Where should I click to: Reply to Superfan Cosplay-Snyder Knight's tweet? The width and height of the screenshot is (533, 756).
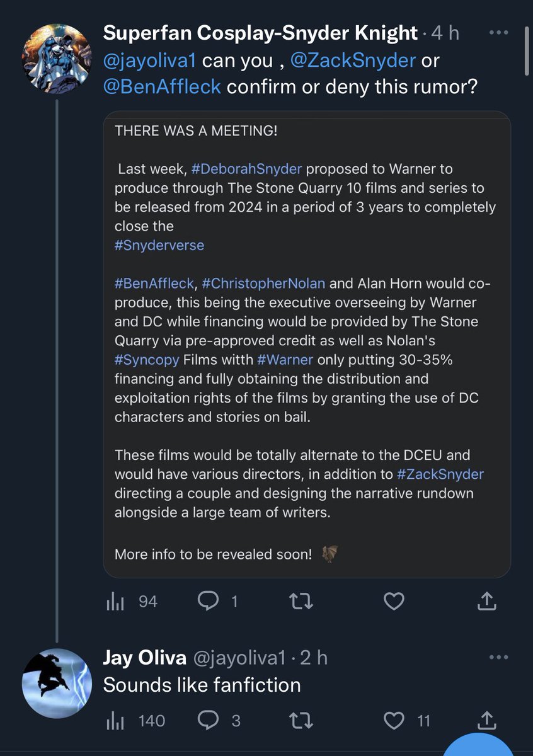click(x=217, y=602)
